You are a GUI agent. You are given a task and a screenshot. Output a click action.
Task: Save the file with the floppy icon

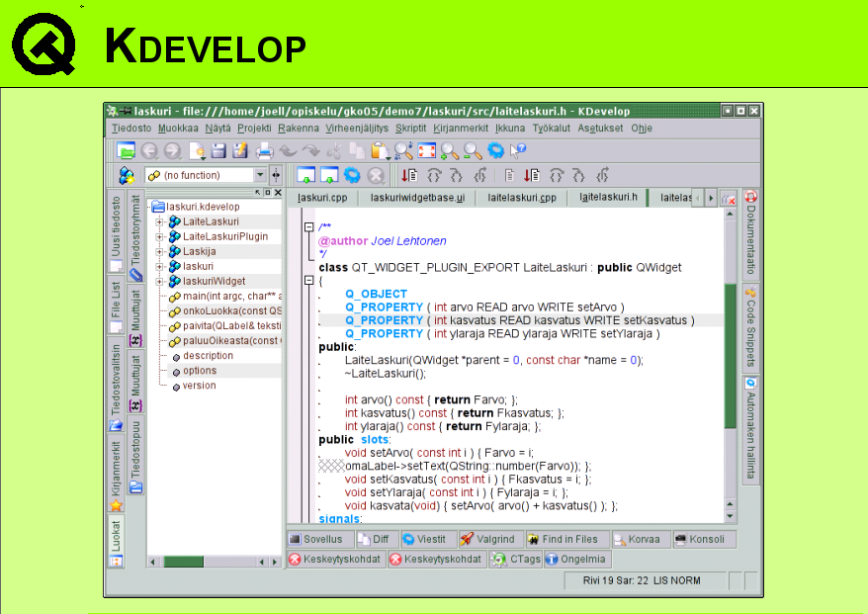219,150
